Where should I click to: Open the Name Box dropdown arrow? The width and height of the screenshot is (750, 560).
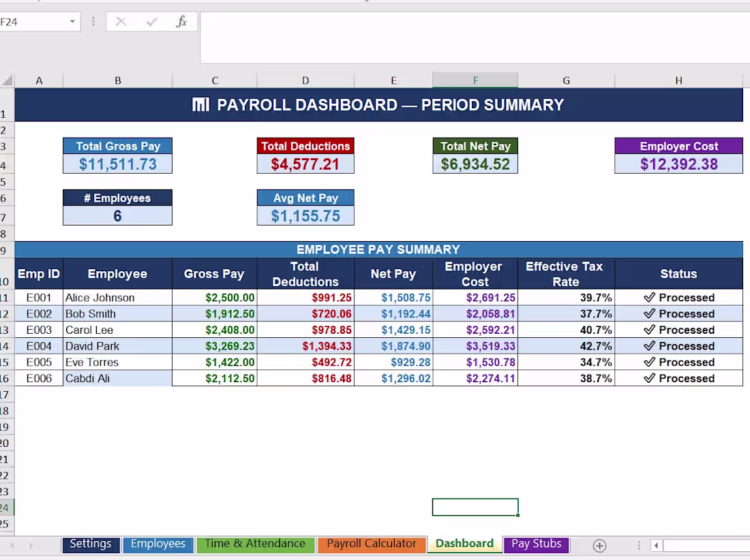click(72, 22)
